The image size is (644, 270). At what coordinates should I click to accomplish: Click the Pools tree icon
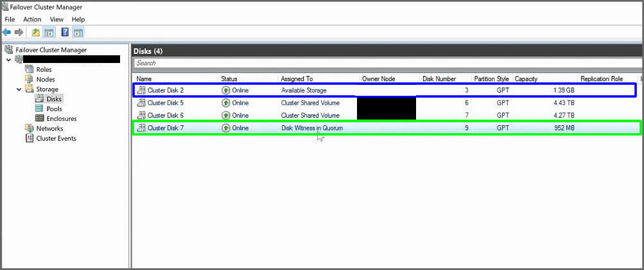(39, 109)
